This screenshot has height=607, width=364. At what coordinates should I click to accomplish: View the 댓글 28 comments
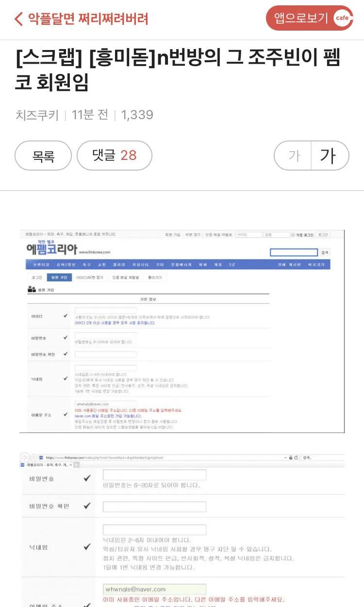click(115, 156)
